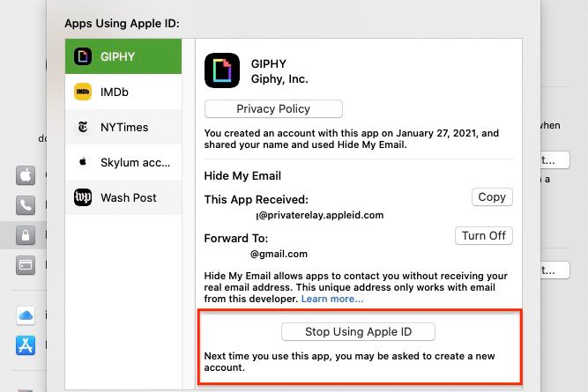This screenshot has height=392, width=588.
Task: Click the Apps Using Apple ID heading
Action: 122,23
